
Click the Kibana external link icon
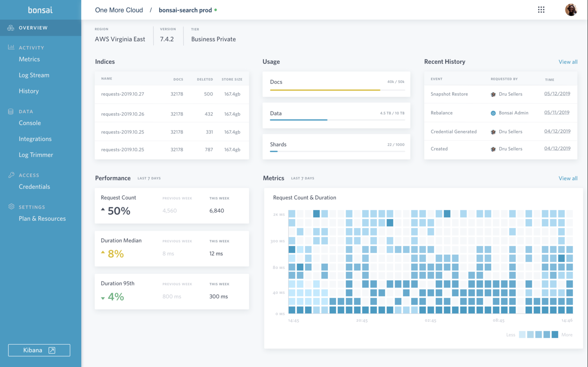coord(52,350)
